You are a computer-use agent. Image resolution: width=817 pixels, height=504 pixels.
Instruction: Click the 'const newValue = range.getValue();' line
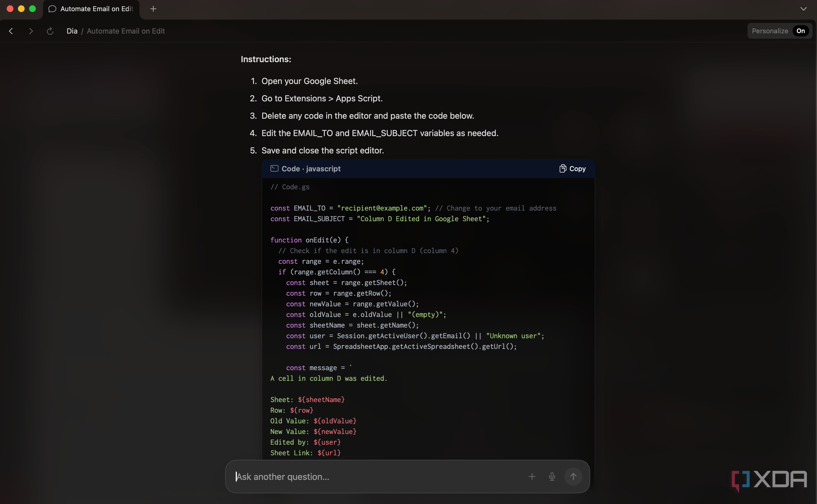[x=352, y=304]
